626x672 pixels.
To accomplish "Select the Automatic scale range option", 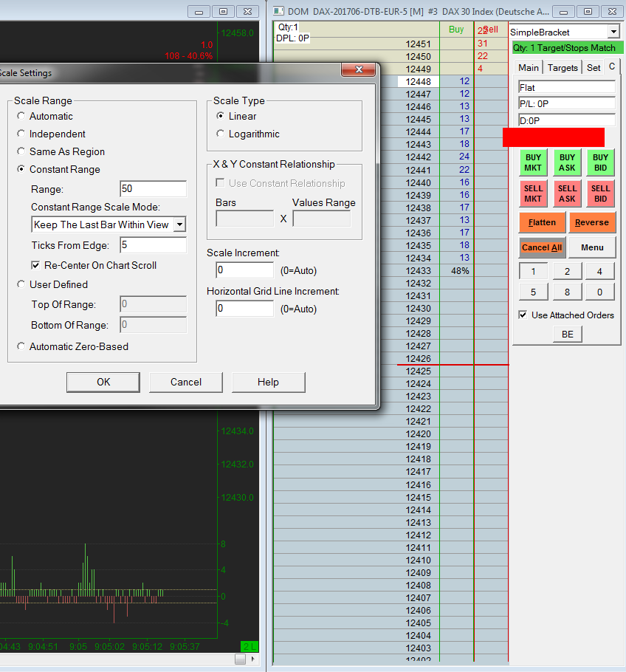I will point(21,116).
